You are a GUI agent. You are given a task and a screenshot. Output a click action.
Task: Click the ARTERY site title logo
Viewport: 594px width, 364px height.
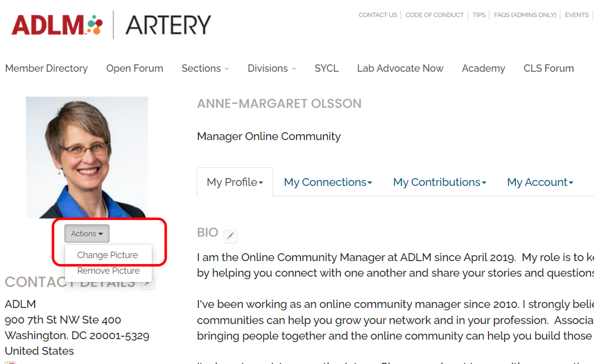point(168,25)
